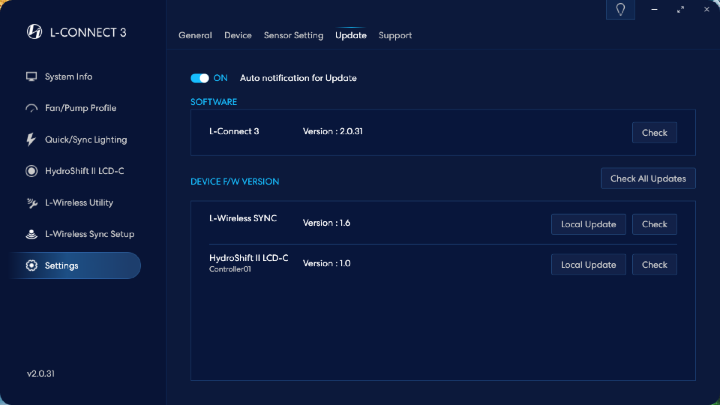Image resolution: width=720 pixels, height=405 pixels.
Task: Open L-Wireless Sync Setup icon
Action: click(x=31, y=234)
